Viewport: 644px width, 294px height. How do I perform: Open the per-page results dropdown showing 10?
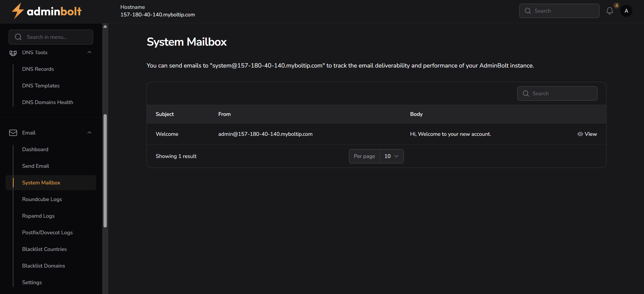[x=391, y=156]
